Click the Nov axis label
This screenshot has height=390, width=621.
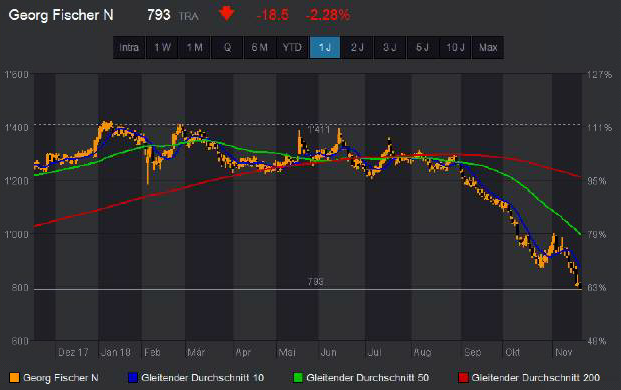[564, 352]
